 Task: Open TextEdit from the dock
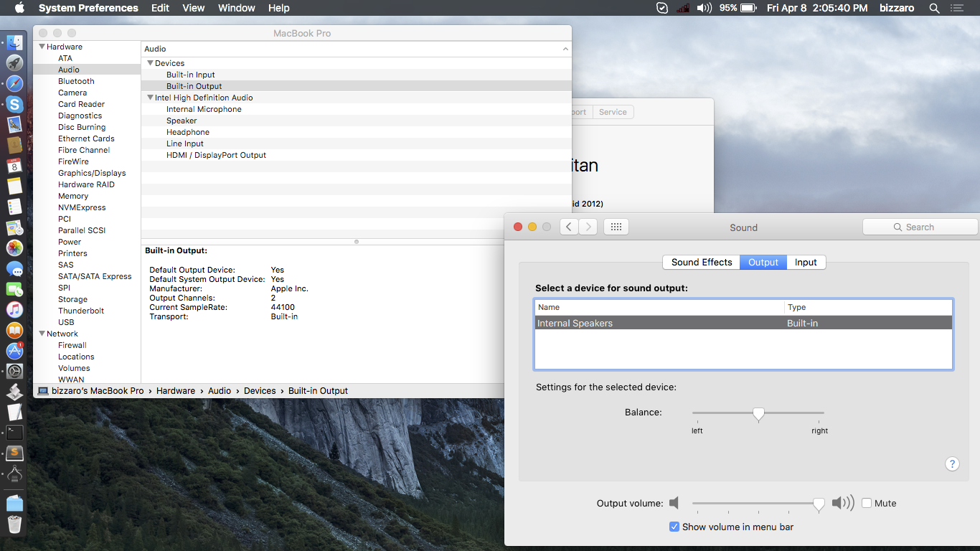coord(14,413)
